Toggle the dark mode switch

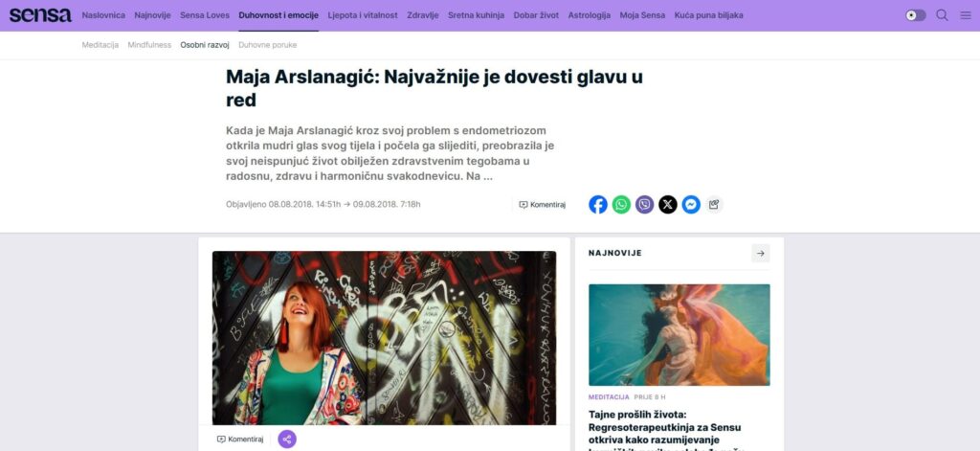[x=916, y=15]
